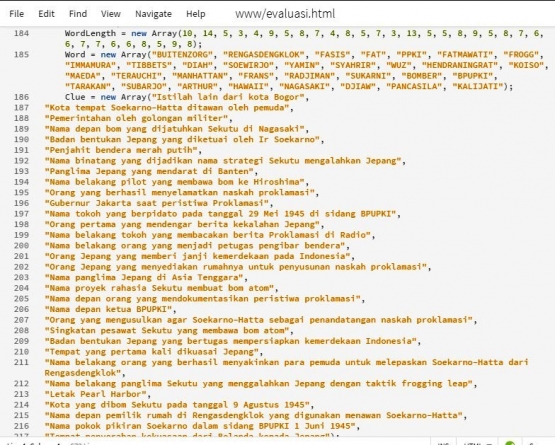Click the green linting status icon
The height and width of the screenshot is (445, 555).
click(510, 443)
